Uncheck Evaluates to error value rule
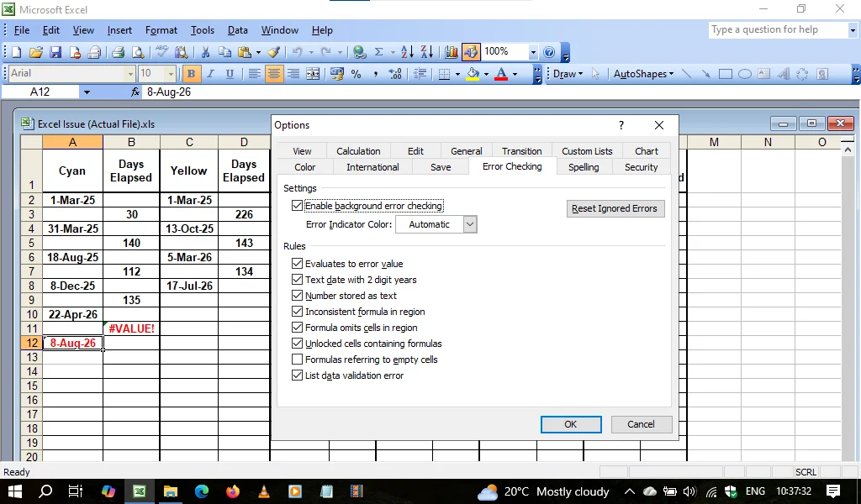The image size is (861, 504). point(297,264)
